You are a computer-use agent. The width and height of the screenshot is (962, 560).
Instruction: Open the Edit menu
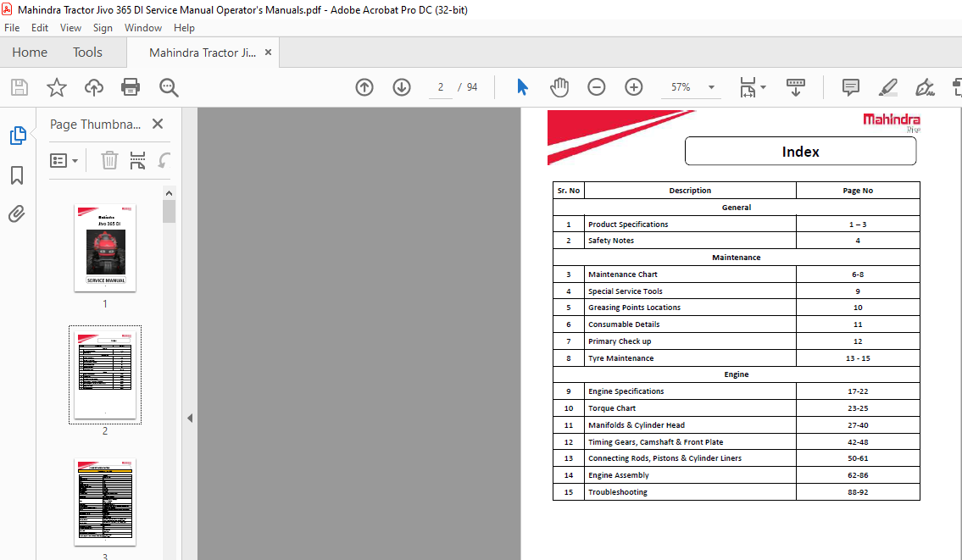40,28
